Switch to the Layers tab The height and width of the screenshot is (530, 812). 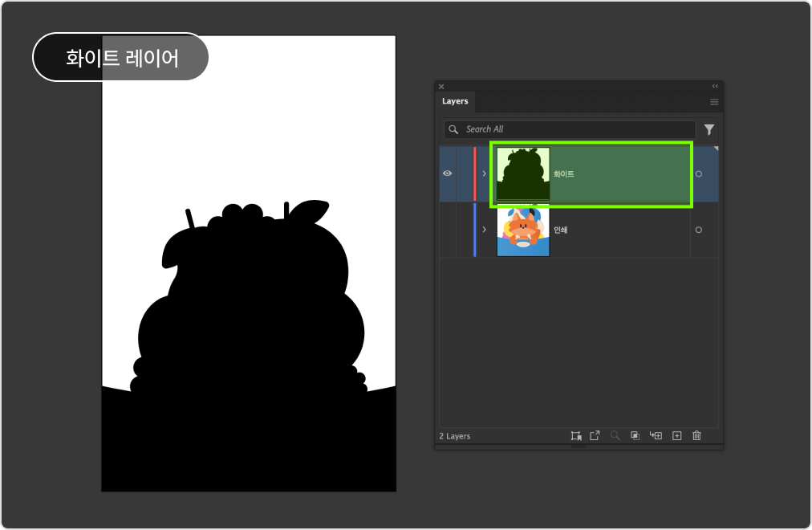coord(455,101)
